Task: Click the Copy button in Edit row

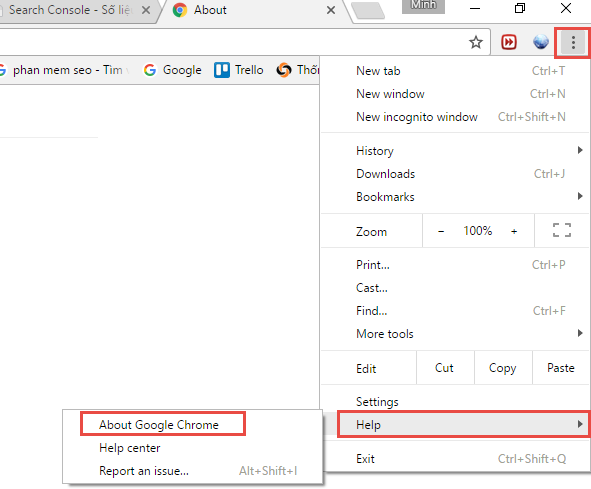Action: coord(502,368)
